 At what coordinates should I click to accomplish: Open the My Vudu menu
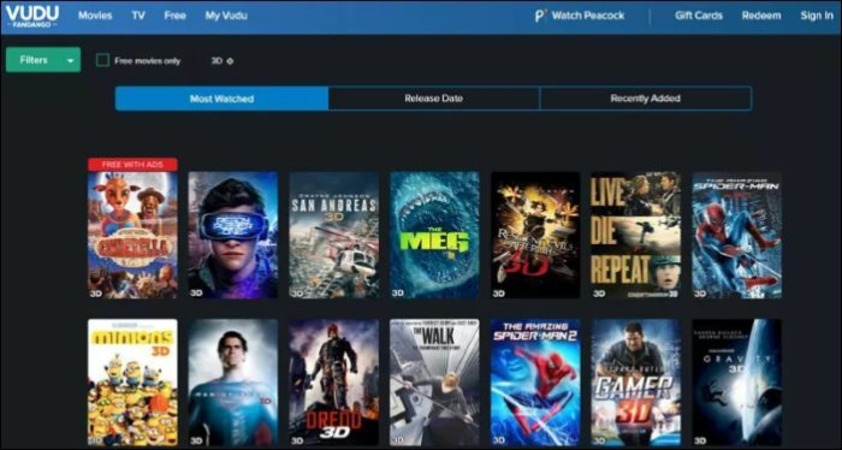[226, 16]
